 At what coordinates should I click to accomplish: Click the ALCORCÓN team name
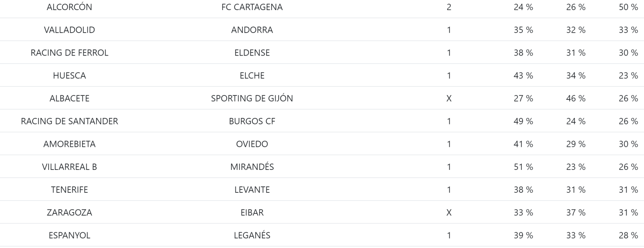[x=69, y=7]
